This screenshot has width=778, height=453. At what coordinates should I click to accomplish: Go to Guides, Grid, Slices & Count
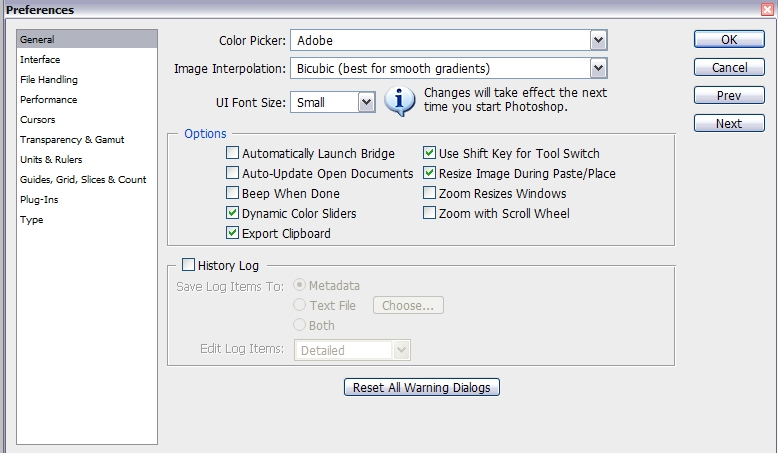[83, 180]
